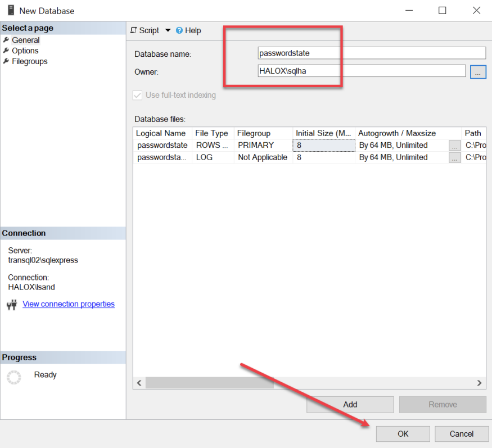Screen dimensions: 492x448
Task: Click the Initial Size column header
Action: coord(323,133)
